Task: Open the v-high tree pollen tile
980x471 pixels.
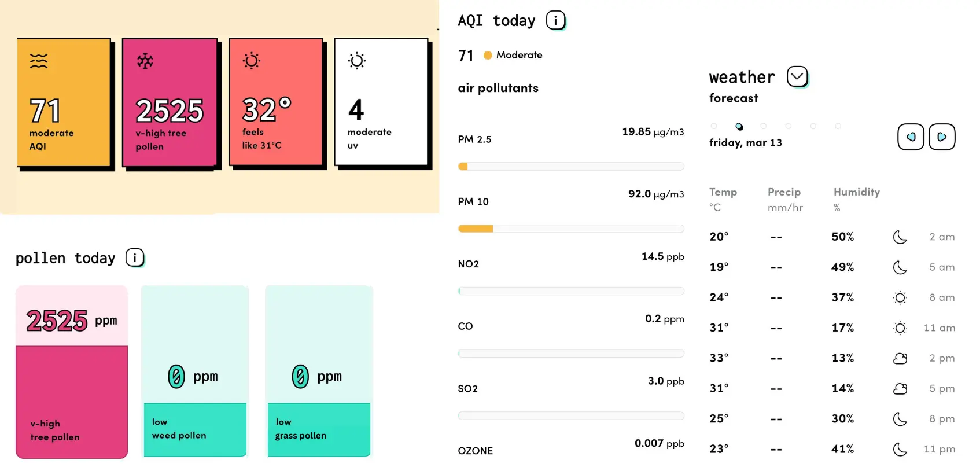Action: tap(72, 372)
